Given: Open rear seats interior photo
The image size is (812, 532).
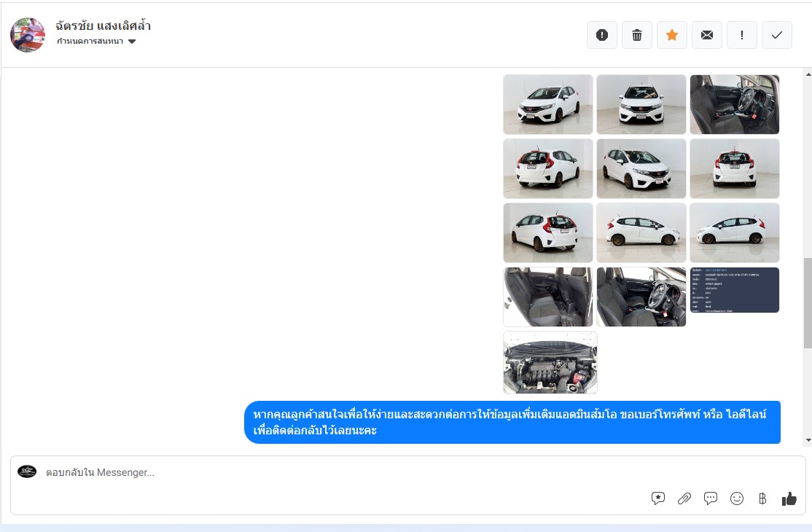Looking at the screenshot, I should (548, 297).
